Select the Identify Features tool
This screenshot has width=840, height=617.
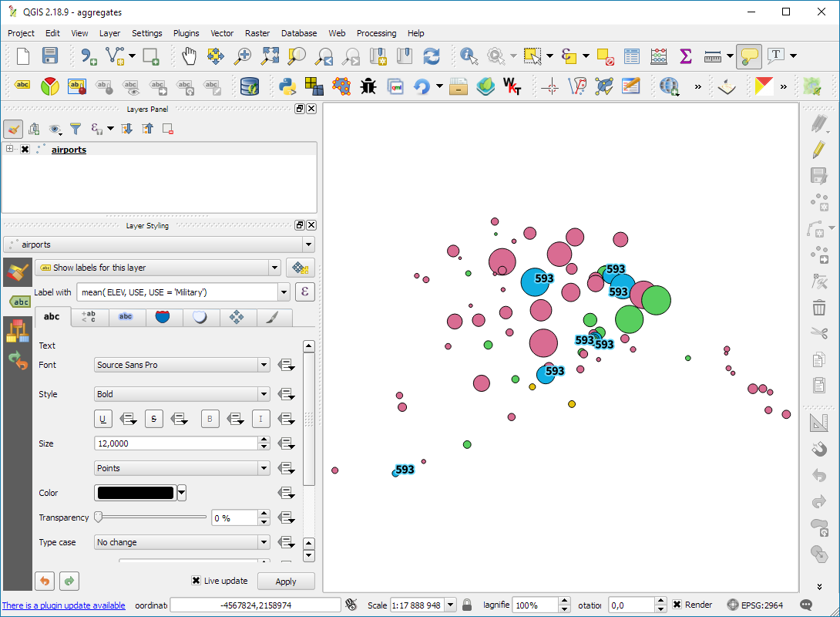click(x=468, y=56)
